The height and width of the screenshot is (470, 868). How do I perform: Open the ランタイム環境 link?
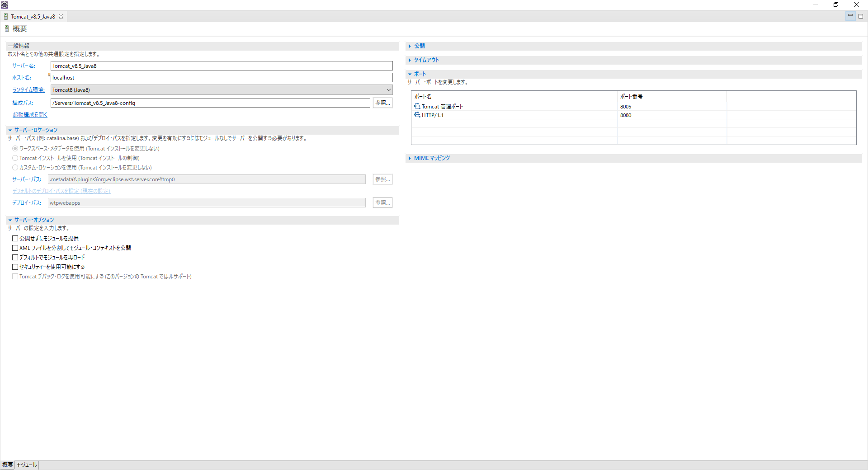pos(28,90)
